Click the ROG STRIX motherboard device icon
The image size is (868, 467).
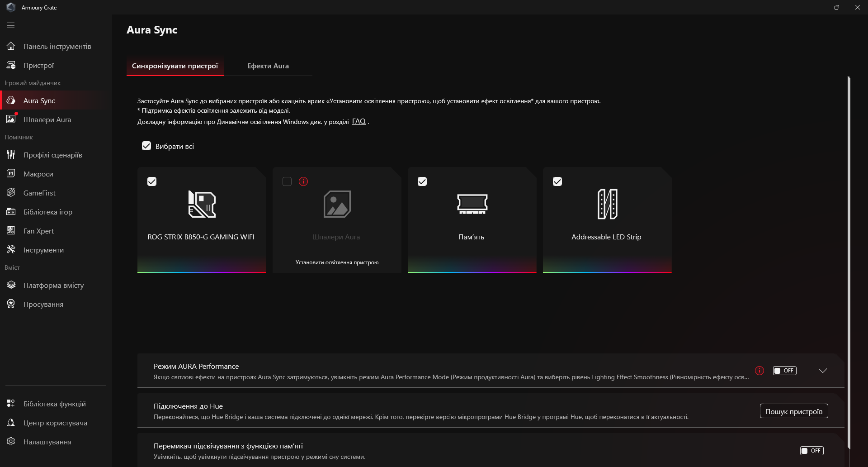(202, 204)
